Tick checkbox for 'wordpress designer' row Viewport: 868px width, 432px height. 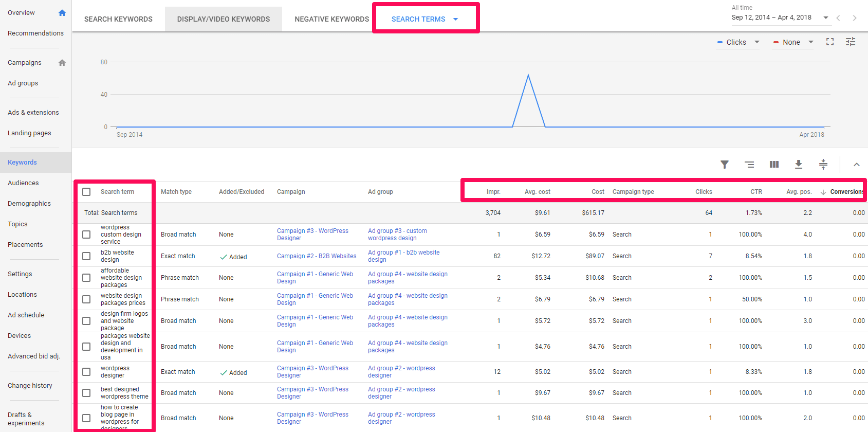pos(86,372)
